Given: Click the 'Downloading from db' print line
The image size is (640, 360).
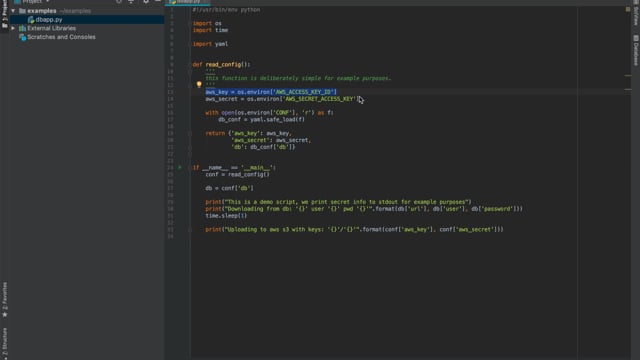Looking at the screenshot, I should click(364, 209).
